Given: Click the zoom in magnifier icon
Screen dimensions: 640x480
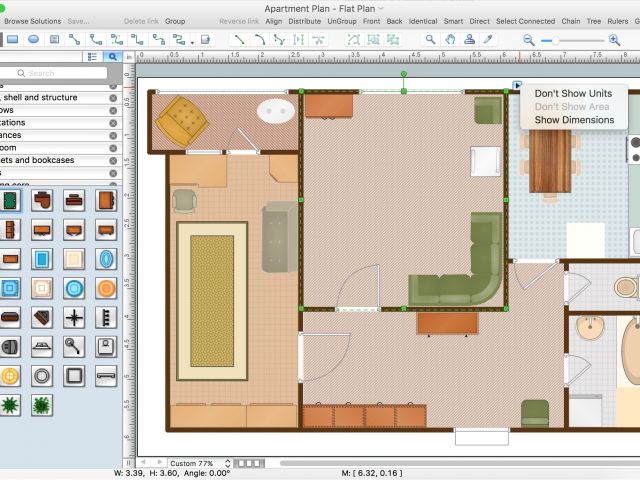Looking at the screenshot, I should point(614,39).
